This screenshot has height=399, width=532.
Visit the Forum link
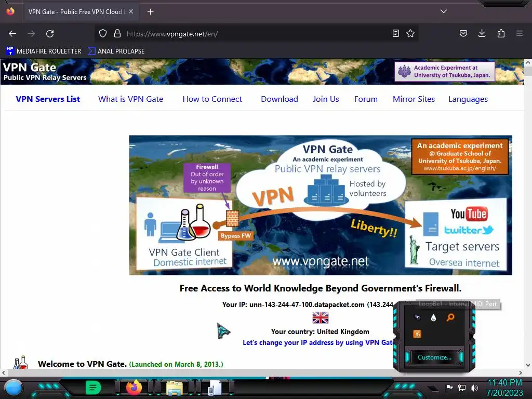pos(366,99)
